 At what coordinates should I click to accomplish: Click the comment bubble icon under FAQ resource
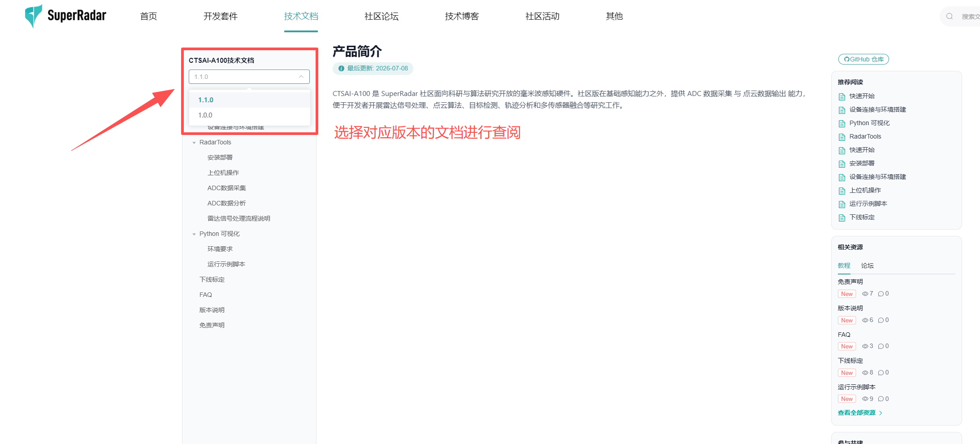tap(881, 346)
